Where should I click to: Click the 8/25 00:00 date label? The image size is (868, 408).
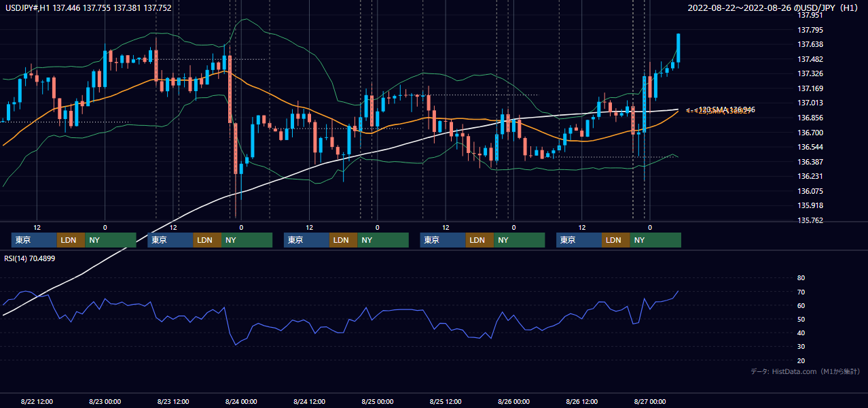tap(377, 402)
